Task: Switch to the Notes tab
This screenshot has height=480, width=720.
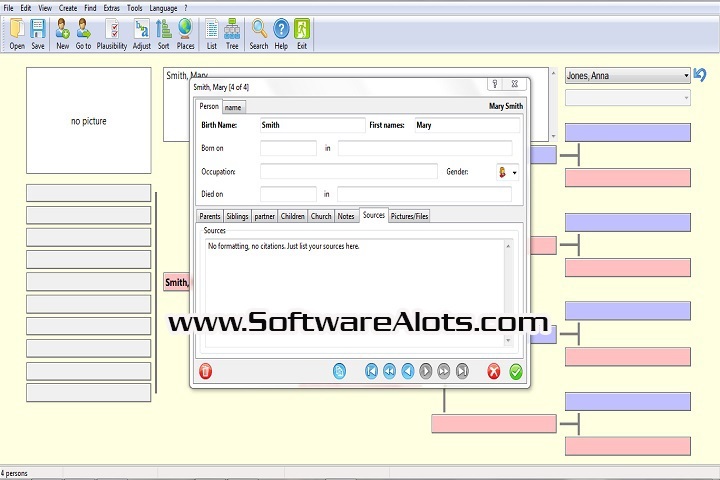Action: 346,216
